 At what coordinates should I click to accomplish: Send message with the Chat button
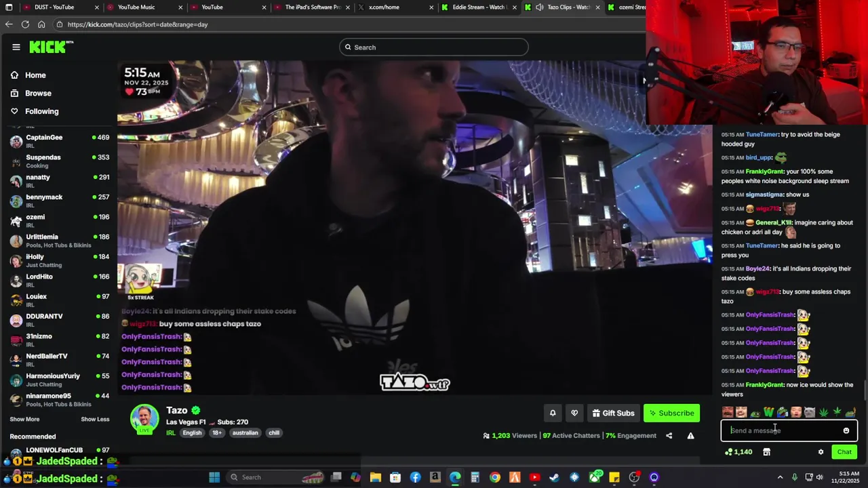pyautogui.click(x=844, y=452)
